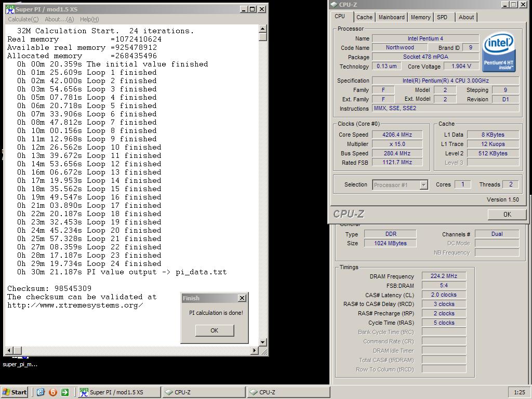Click the FSB:DRAM ratio value 5:4
The image size is (532, 399).
pos(444,285)
